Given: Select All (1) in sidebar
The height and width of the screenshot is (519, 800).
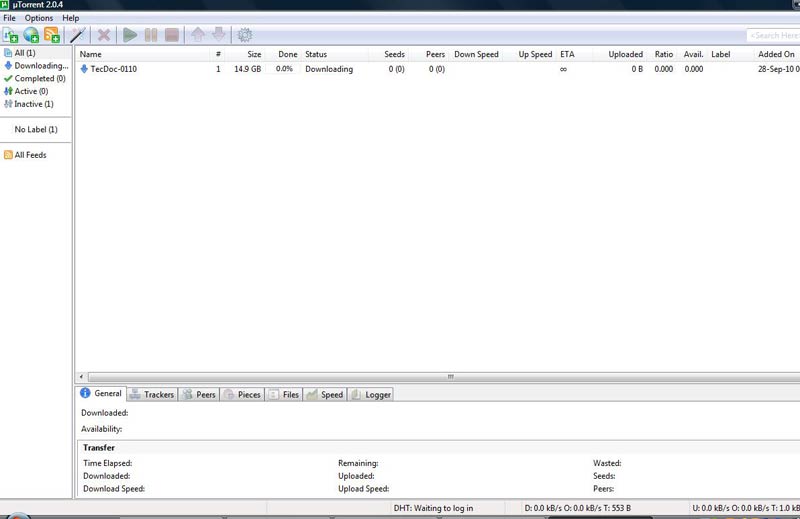Looking at the screenshot, I should [25, 53].
